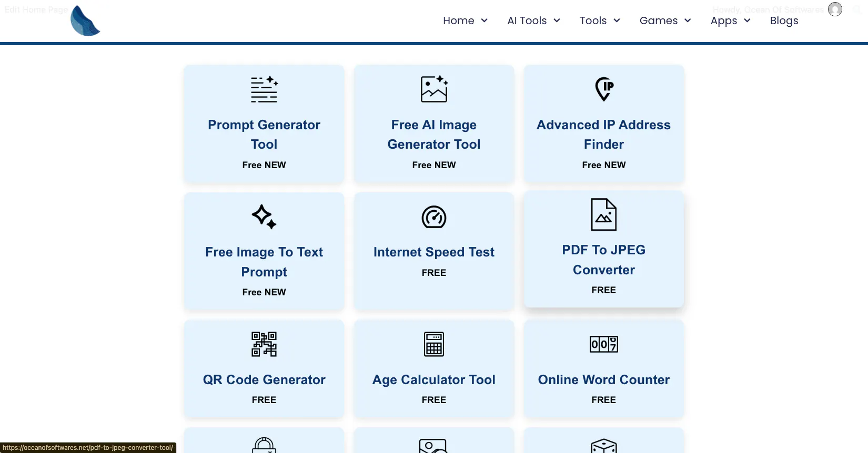The height and width of the screenshot is (453, 868).
Task: Click the FREE label under PDF To JPEG Converter
Action: pyautogui.click(x=604, y=290)
